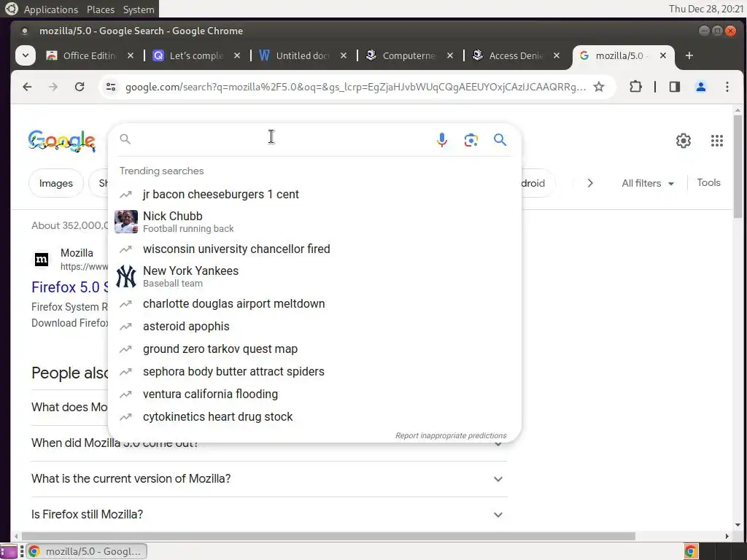The height and width of the screenshot is (560, 747).
Task: Toggle the Chrome side panel
Action: [675, 87]
